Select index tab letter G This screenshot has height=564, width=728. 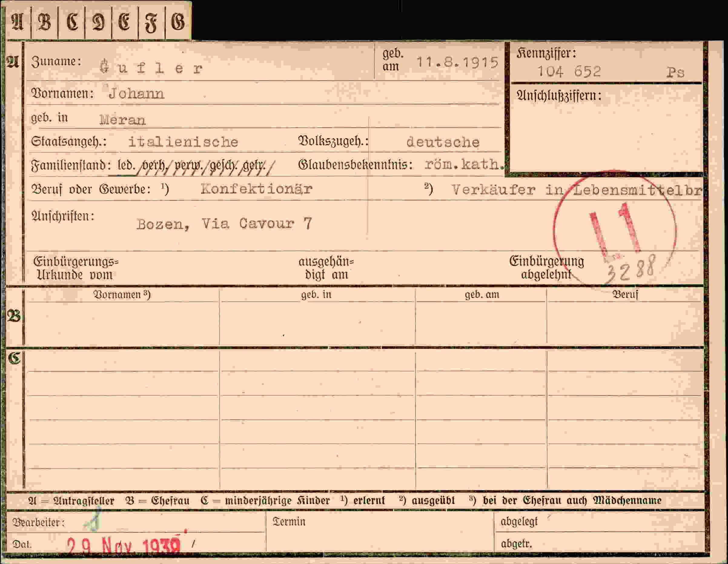pyautogui.click(x=178, y=22)
